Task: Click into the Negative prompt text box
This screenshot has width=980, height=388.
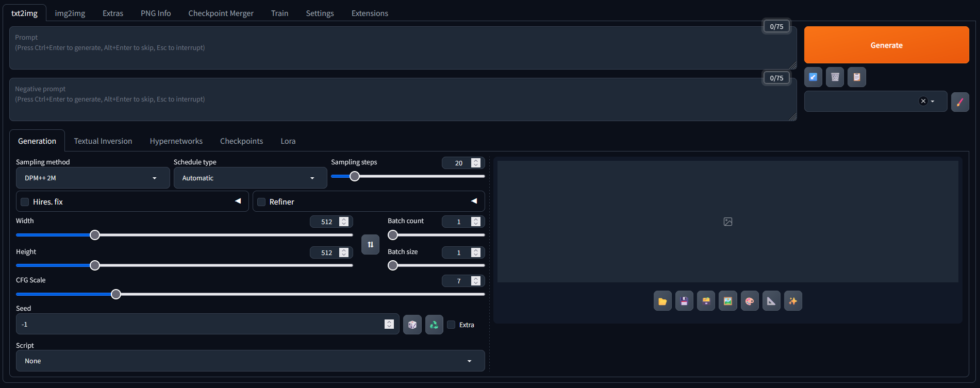Action: tap(403, 99)
